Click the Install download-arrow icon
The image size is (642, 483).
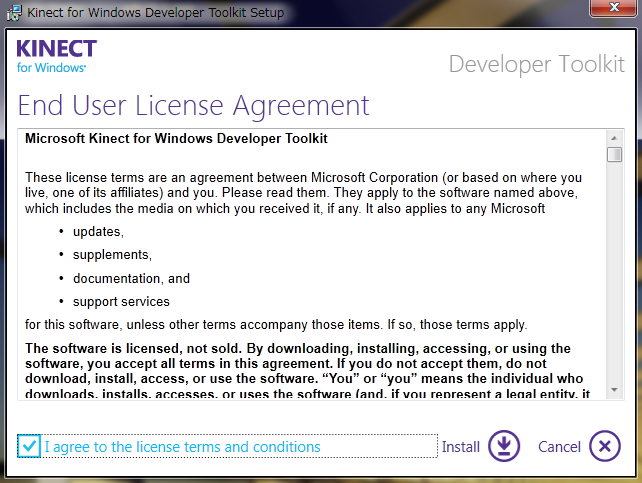click(504, 446)
